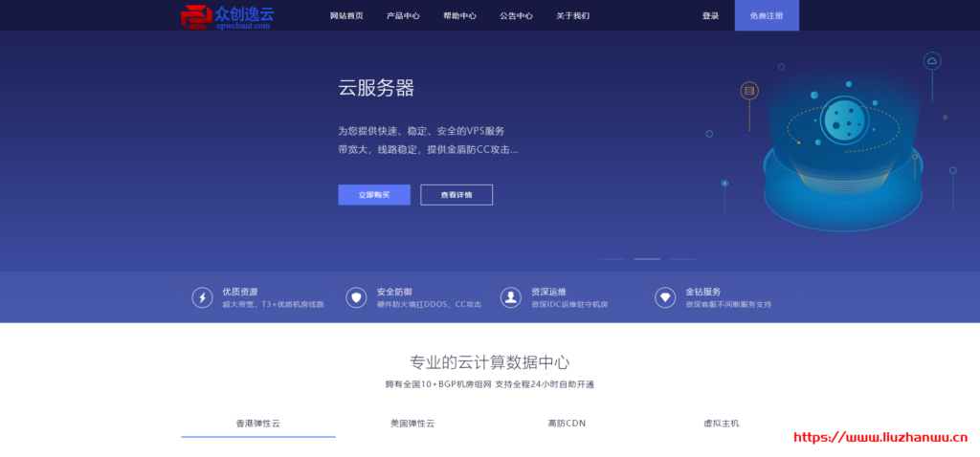Switch to the 虚拟主机 tab
Screen dimensions: 980x457
coord(722,424)
